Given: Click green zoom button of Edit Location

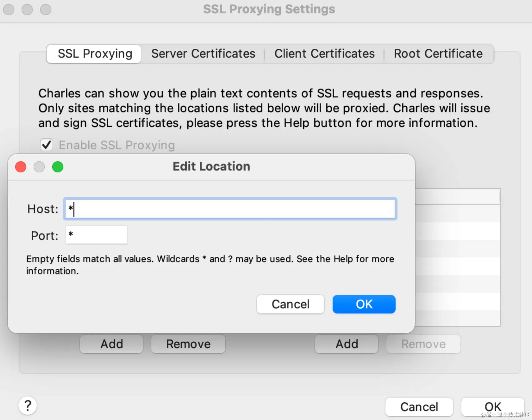Looking at the screenshot, I should pyautogui.click(x=58, y=167).
